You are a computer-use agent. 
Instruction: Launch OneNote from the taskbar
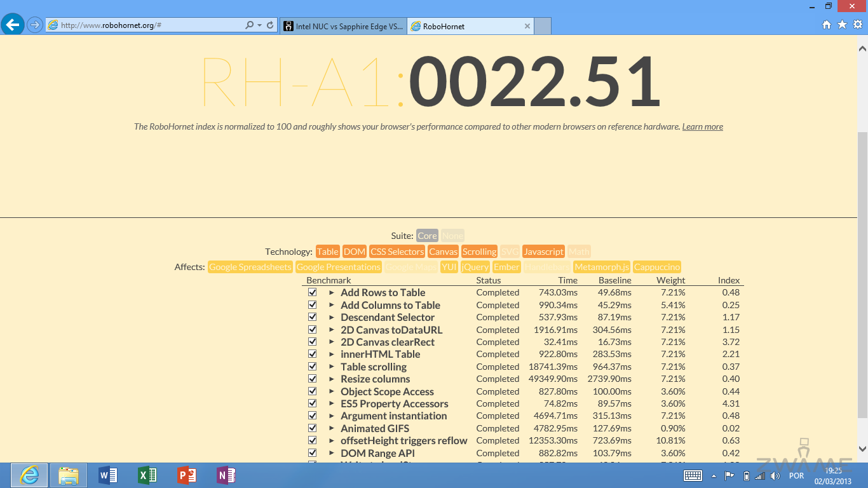tap(226, 475)
